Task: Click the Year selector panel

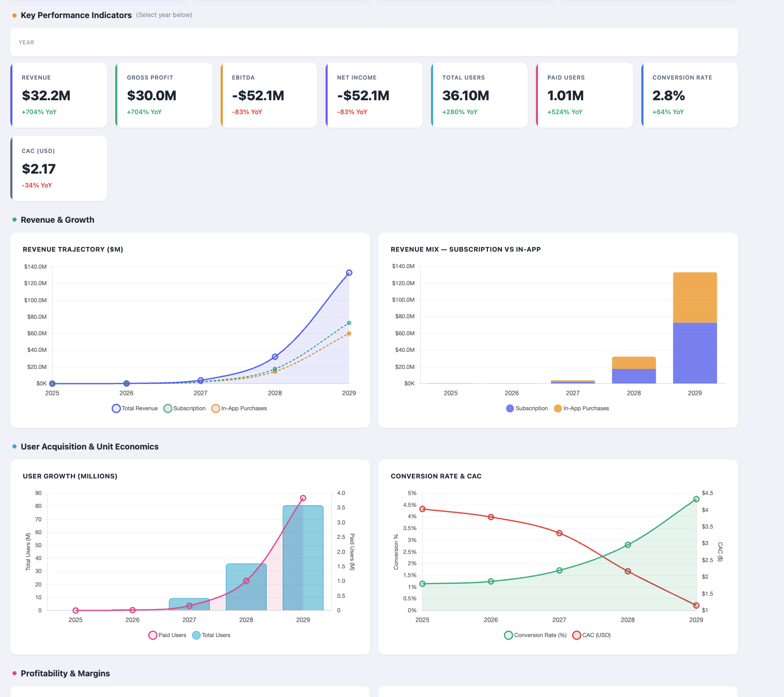Action: [374, 42]
